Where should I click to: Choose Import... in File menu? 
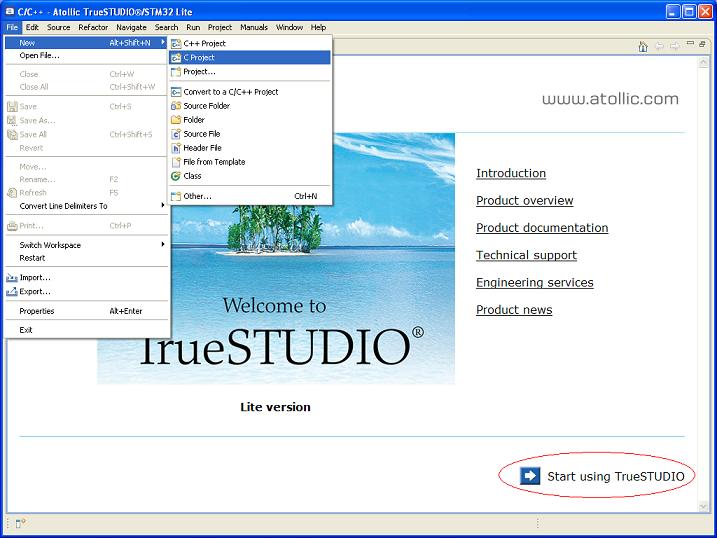click(86, 277)
